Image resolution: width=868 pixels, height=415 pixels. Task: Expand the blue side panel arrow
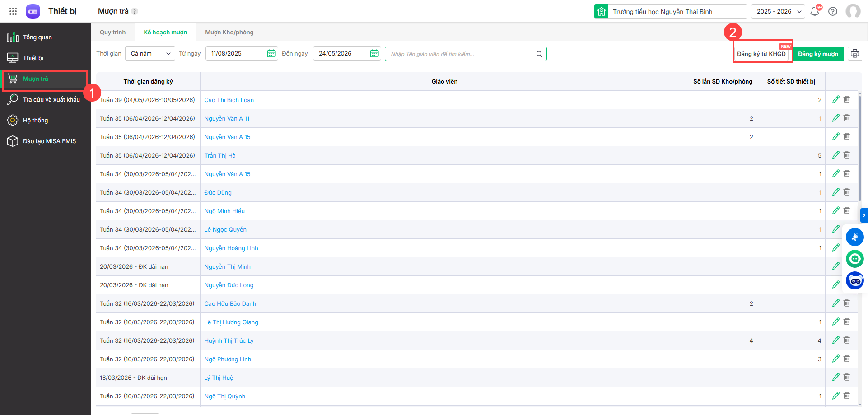[864, 215]
